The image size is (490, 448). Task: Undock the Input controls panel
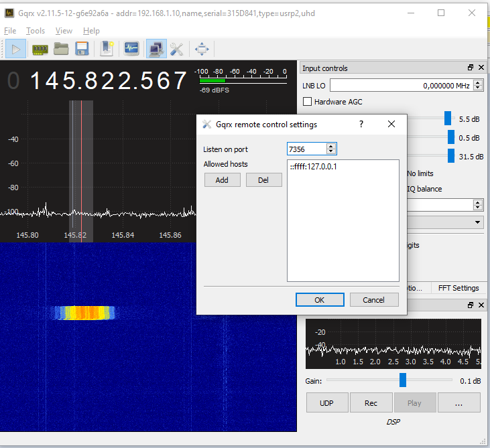coord(471,68)
